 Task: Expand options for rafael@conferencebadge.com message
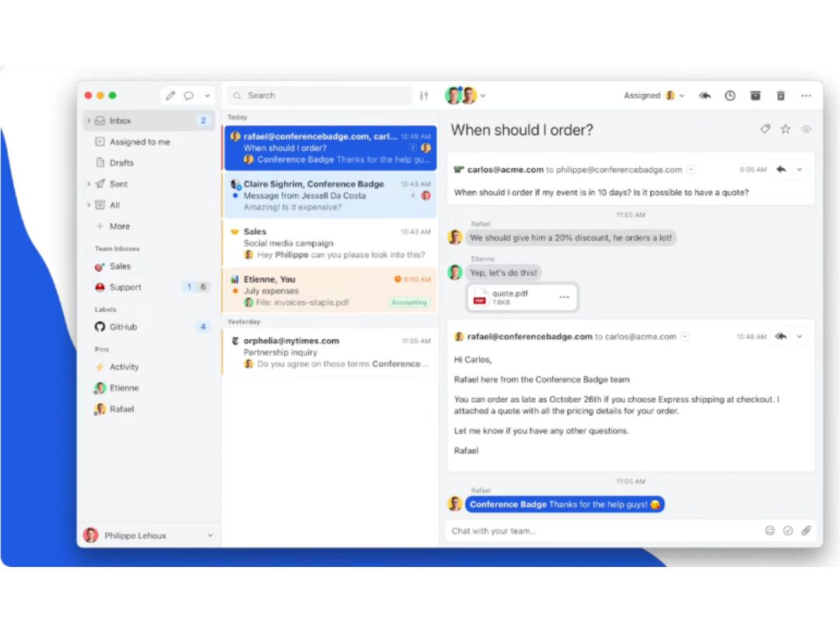pyautogui.click(x=800, y=337)
